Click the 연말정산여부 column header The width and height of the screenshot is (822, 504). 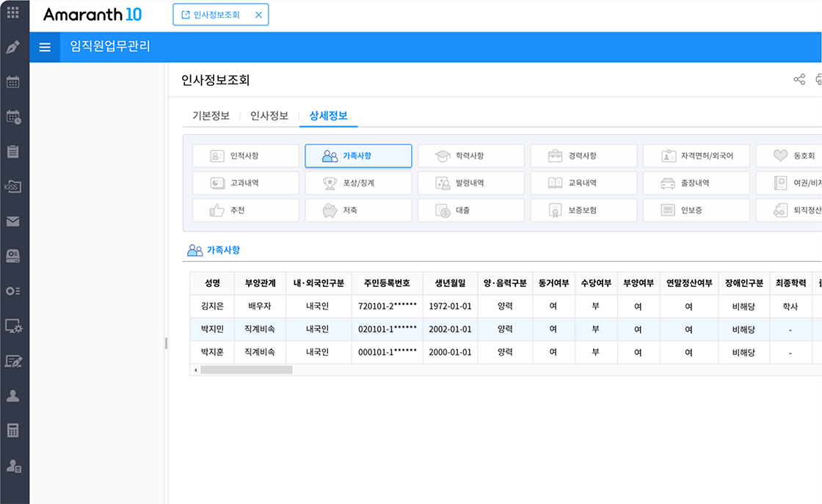689,283
